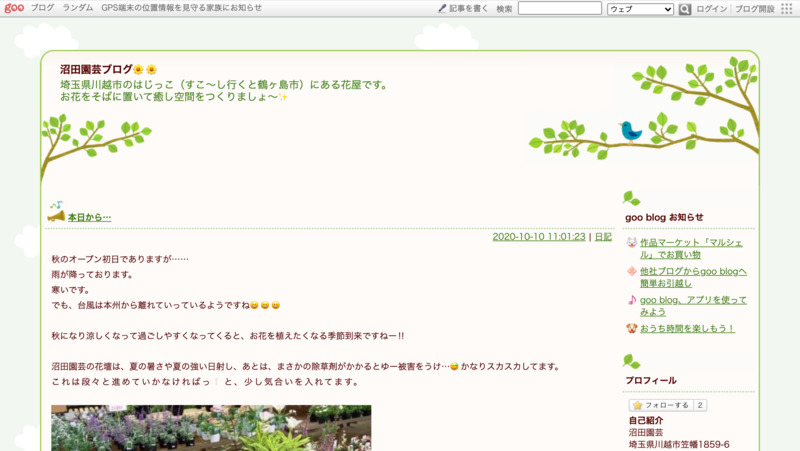
Task: Open 作品マーケット「マルシェル」でお買い物 link
Action: [x=691, y=248]
